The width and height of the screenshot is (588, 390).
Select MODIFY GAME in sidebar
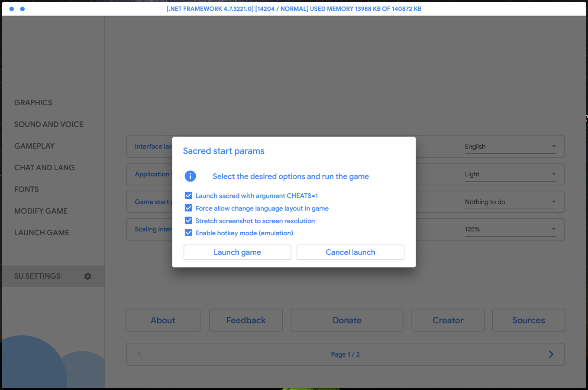41,211
